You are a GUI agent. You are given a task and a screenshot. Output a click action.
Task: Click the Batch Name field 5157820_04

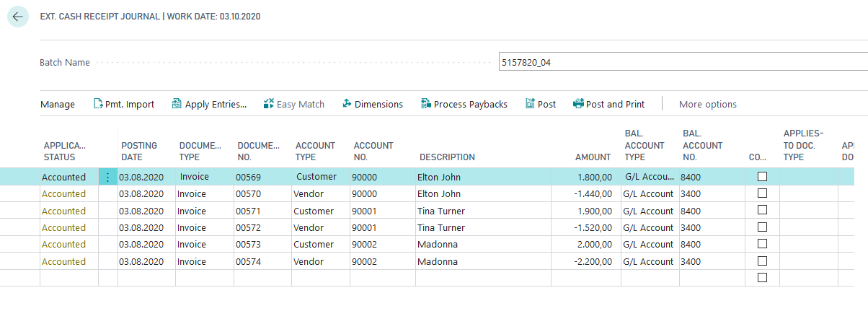pyautogui.click(x=683, y=62)
